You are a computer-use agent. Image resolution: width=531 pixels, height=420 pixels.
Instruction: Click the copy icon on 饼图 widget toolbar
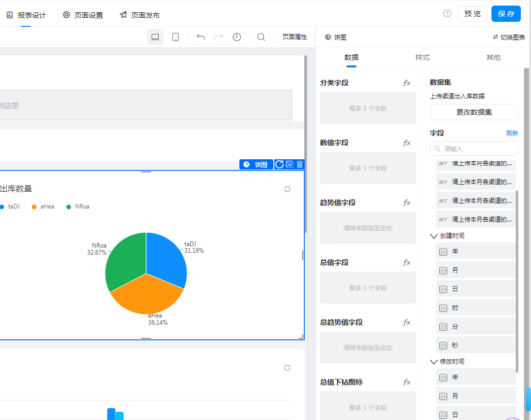coord(290,164)
